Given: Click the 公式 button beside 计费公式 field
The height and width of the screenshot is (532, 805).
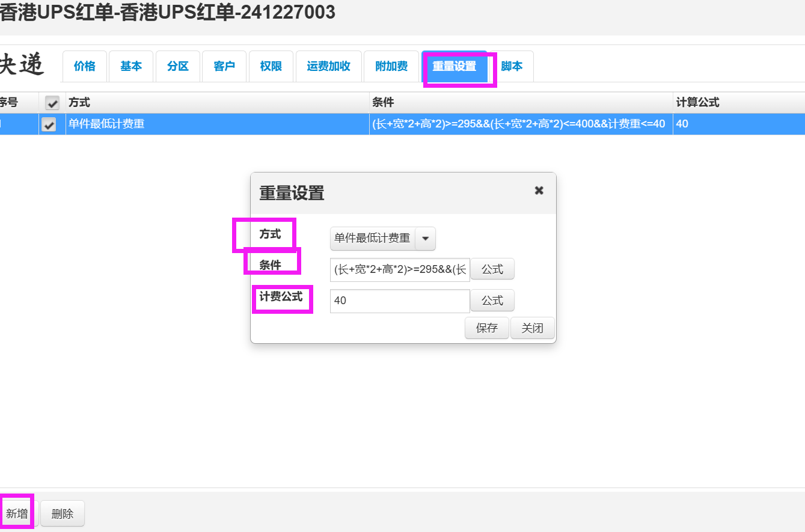Looking at the screenshot, I should (492, 300).
